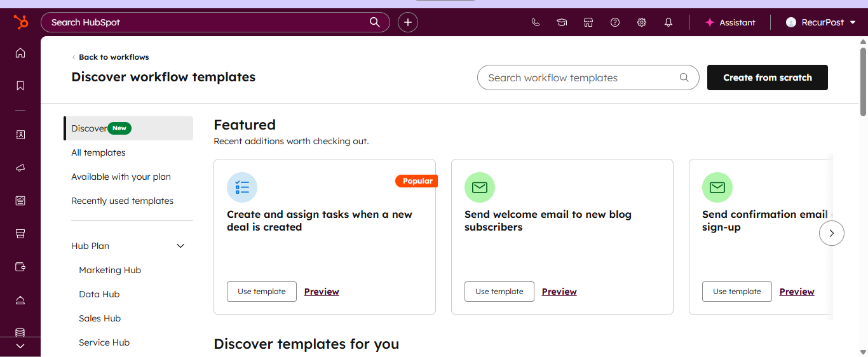Viewport: 868px width, 357px height.
Task: Open the Settings gear icon
Action: (642, 22)
